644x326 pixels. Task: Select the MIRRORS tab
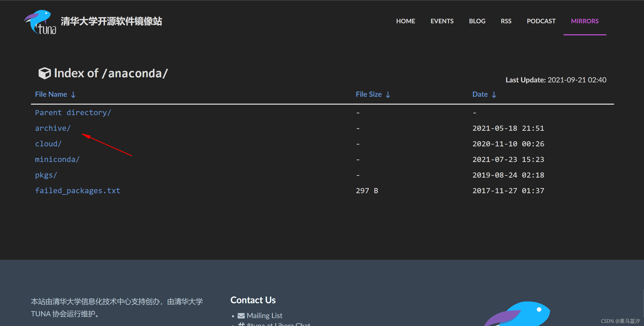pyautogui.click(x=584, y=21)
